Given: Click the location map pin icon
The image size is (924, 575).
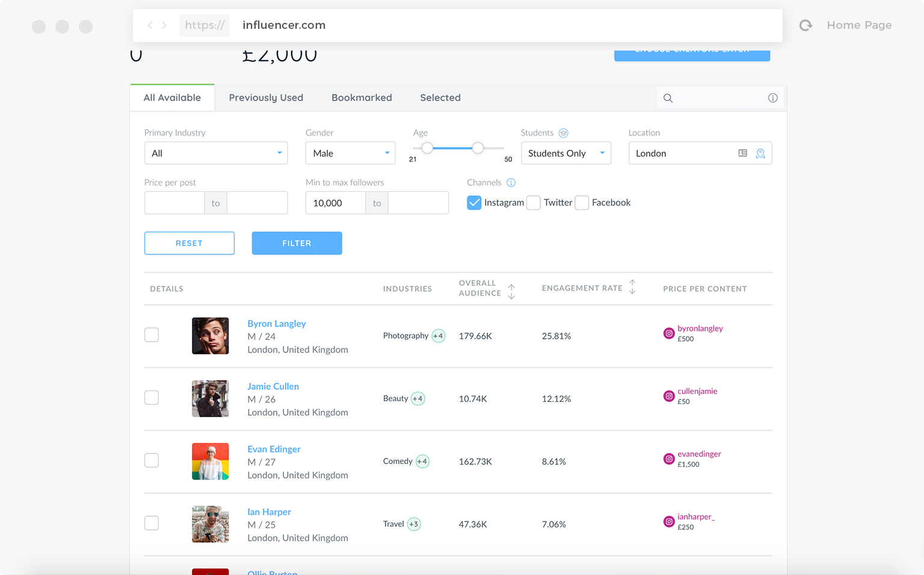Looking at the screenshot, I should click(760, 153).
